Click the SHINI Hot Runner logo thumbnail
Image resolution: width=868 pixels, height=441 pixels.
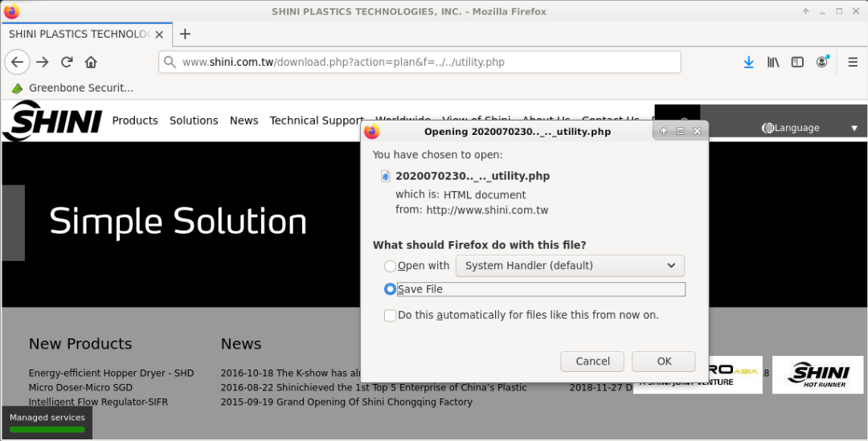coord(817,374)
